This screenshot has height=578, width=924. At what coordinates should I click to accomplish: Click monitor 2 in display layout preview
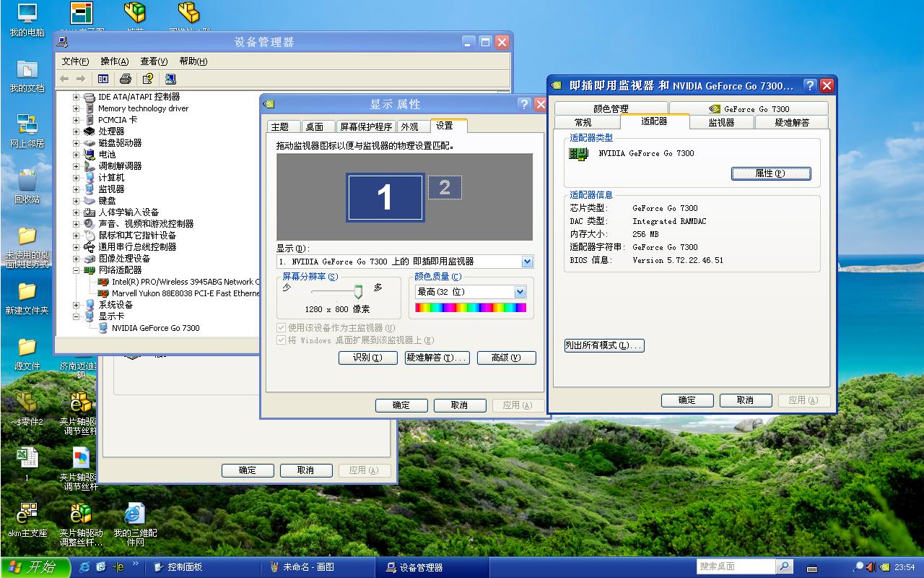tap(445, 188)
